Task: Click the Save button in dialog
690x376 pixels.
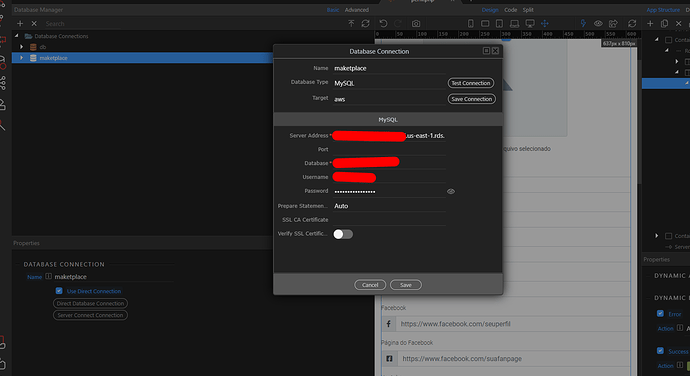Action: 406,285
